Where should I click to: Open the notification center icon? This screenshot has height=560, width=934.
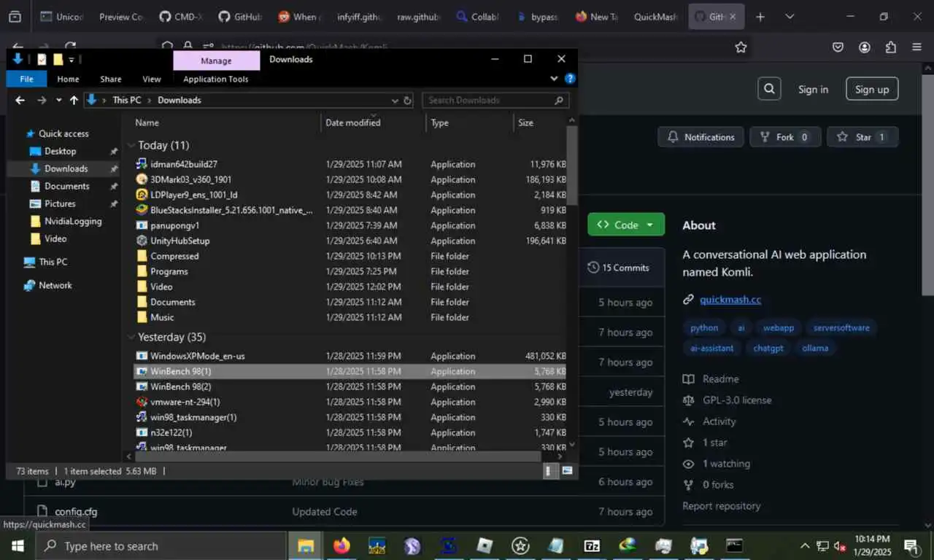[911, 545]
